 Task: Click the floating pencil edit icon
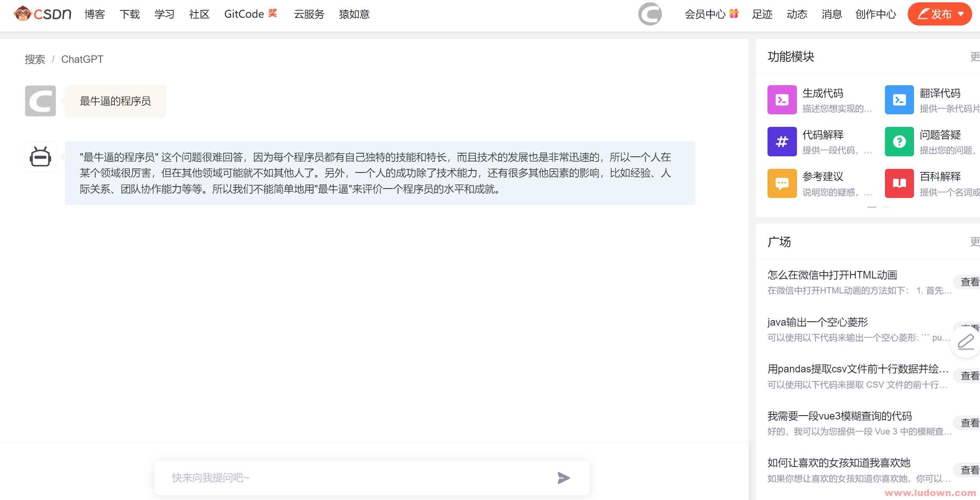pyautogui.click(x=965, y=342)
